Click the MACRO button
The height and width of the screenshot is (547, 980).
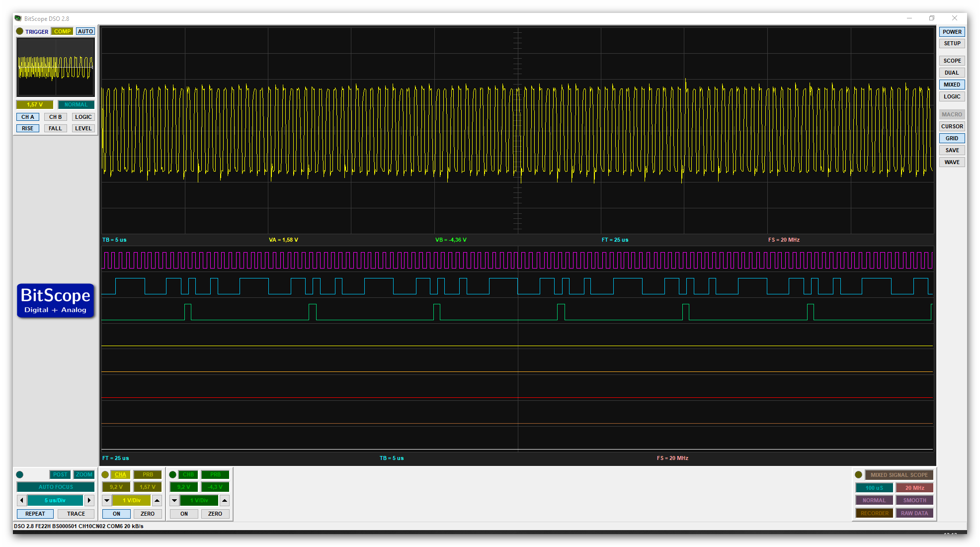click(x=952, y=114)
